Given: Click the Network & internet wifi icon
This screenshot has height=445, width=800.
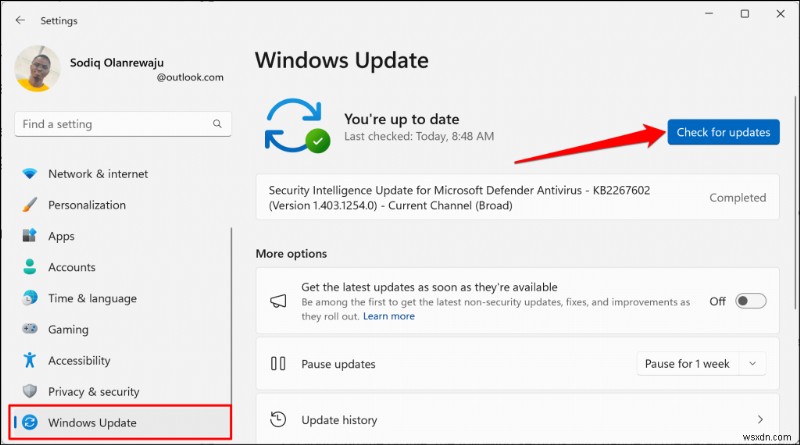Looking at the screenshot, I should pyautogui.click(x=30, y=174).
